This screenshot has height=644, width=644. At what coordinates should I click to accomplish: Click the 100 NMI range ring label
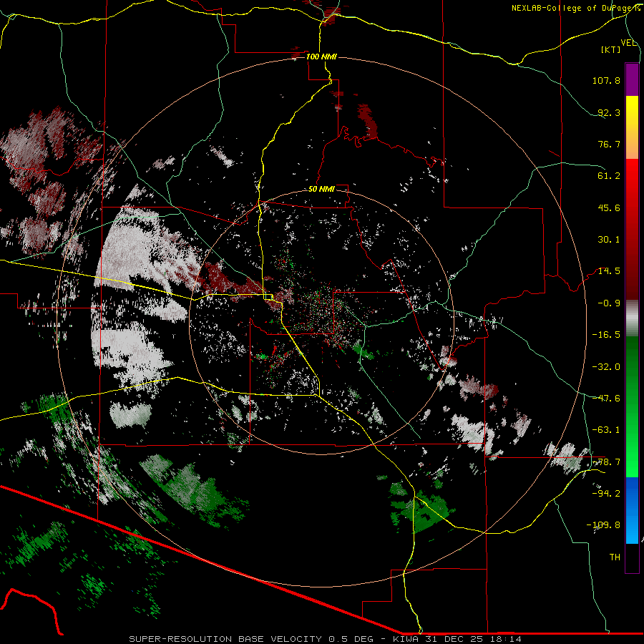coord(321,57)
